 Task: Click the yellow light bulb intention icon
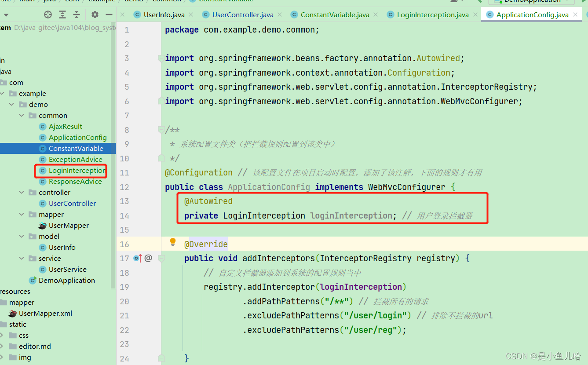(173, 242)
